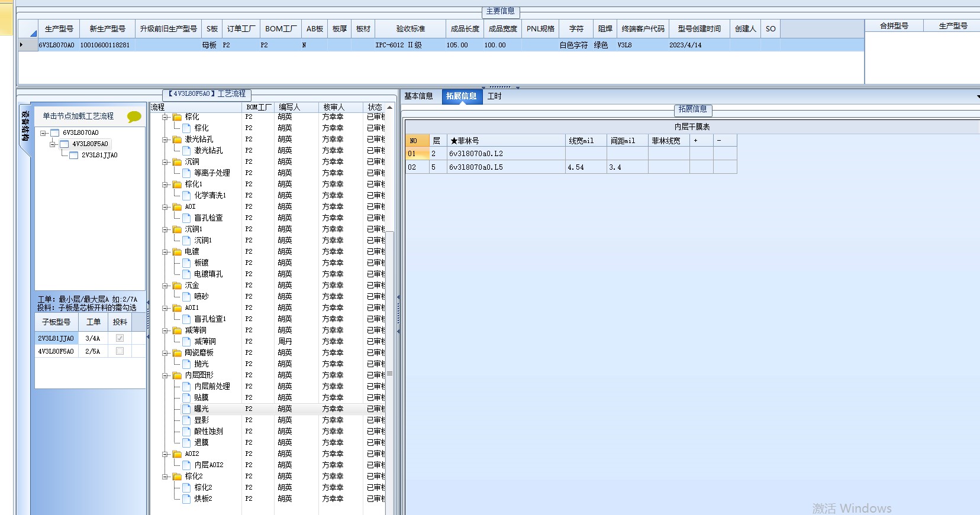The height and width of the screenshot is (515, 980).
Task: Click the folder icon beside 陶瓷磨板 group
Action: 177,353
